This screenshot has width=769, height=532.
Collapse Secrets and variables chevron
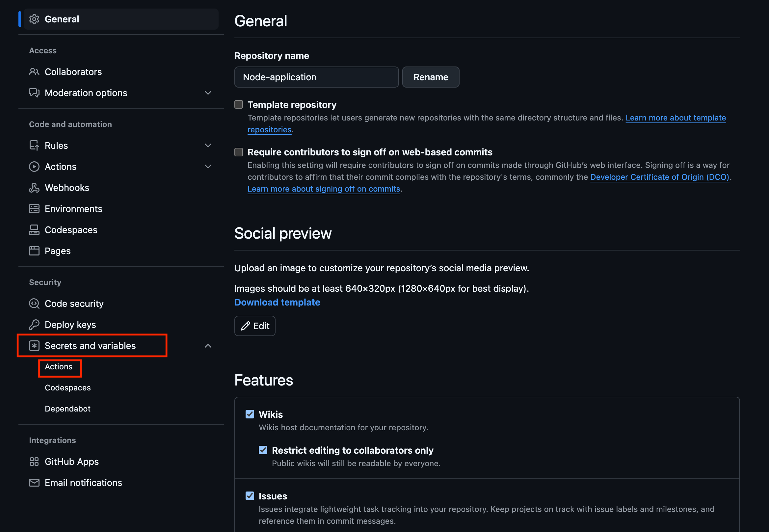coord(208,346)
